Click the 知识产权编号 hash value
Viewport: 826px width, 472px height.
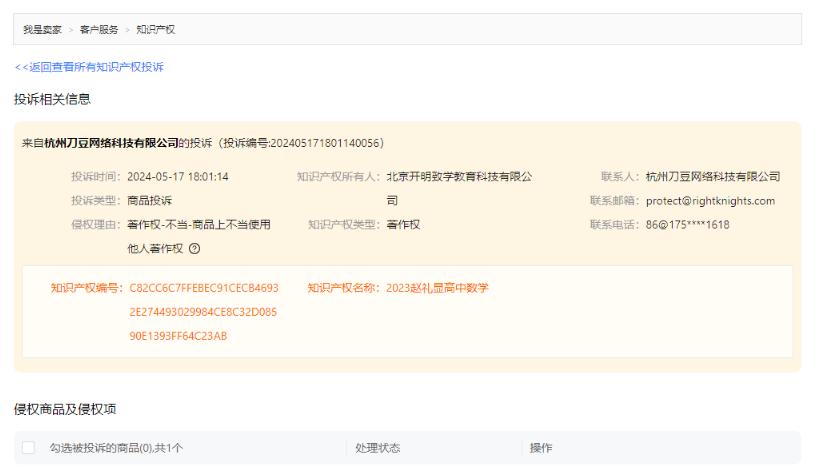tap(203, 312)
